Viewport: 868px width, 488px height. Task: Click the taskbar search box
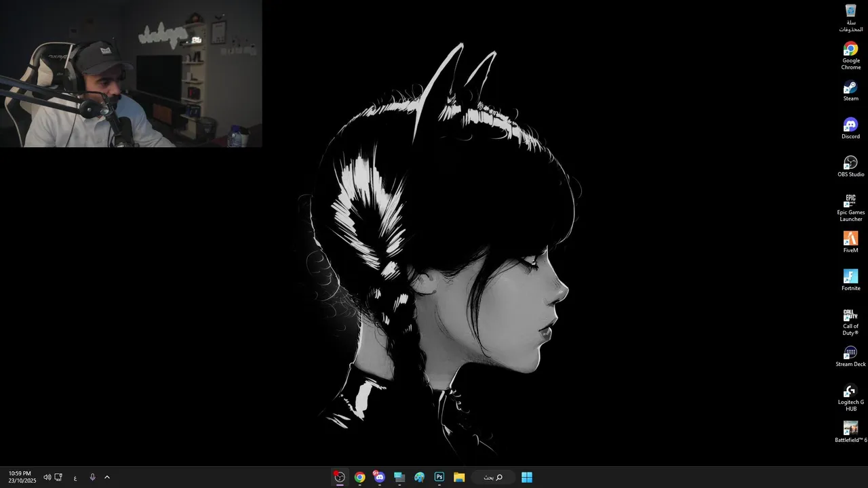[x=494, y=477]
